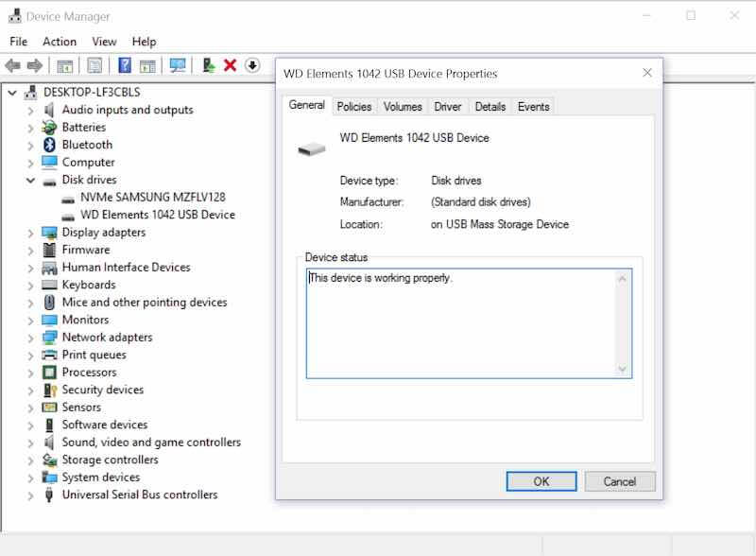Click the Cancel button in the dialog
The width and height of the screenshot is (756, 556).
click(x=619, y=481)
